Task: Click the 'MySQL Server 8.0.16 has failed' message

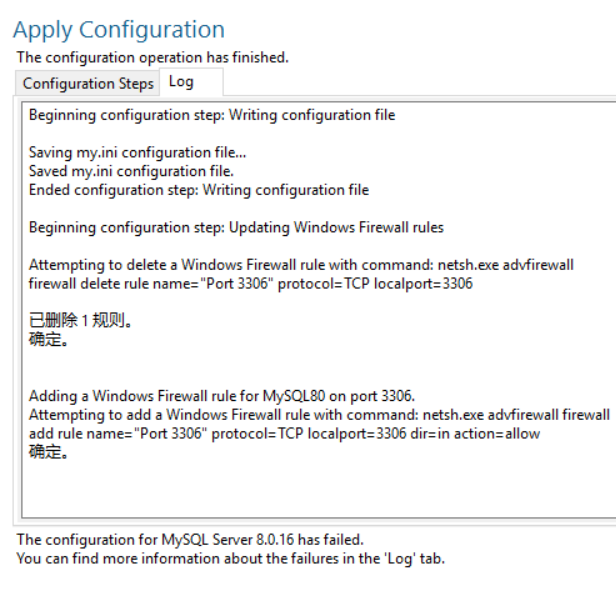Action: click(x=189, y=540)
